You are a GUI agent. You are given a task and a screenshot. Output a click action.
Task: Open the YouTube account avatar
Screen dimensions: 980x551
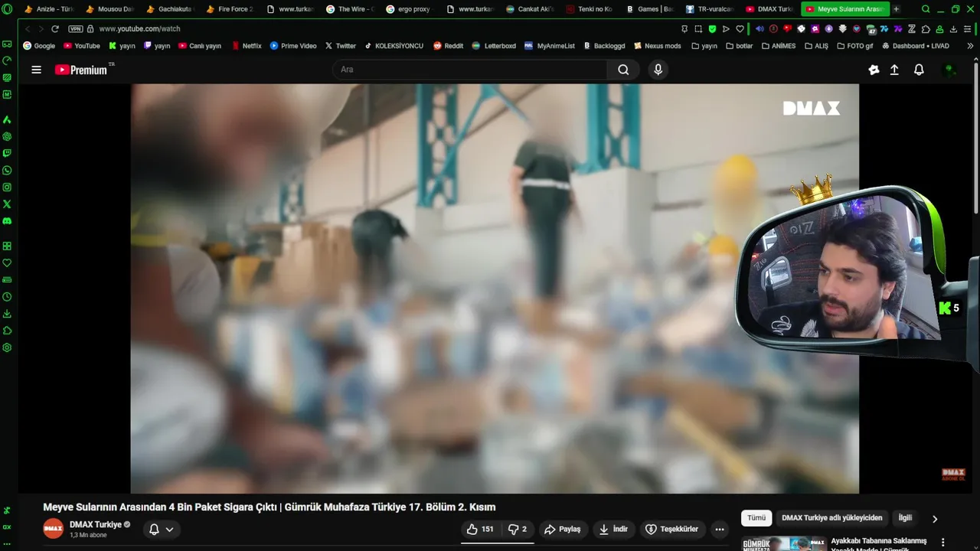[950, 70]
